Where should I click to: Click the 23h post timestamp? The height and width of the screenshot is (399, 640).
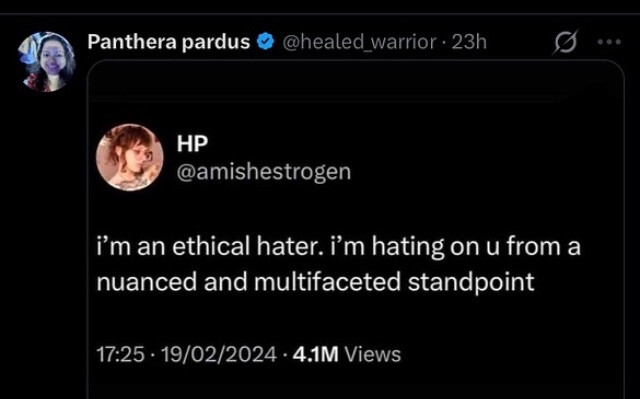click(469, 42)
